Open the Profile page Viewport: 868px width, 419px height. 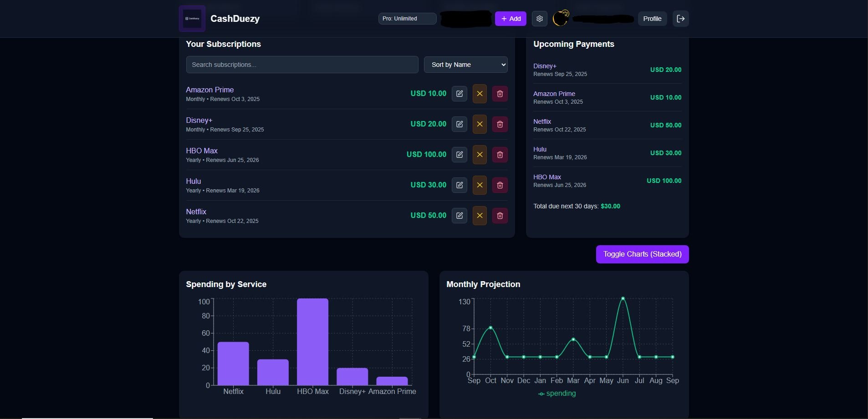coord(652,19)
